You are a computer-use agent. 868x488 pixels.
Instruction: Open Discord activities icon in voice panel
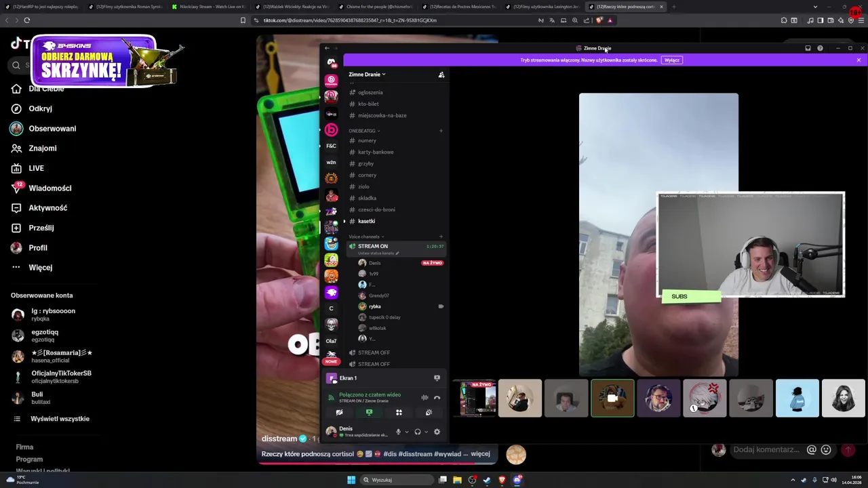coord(399,413)
